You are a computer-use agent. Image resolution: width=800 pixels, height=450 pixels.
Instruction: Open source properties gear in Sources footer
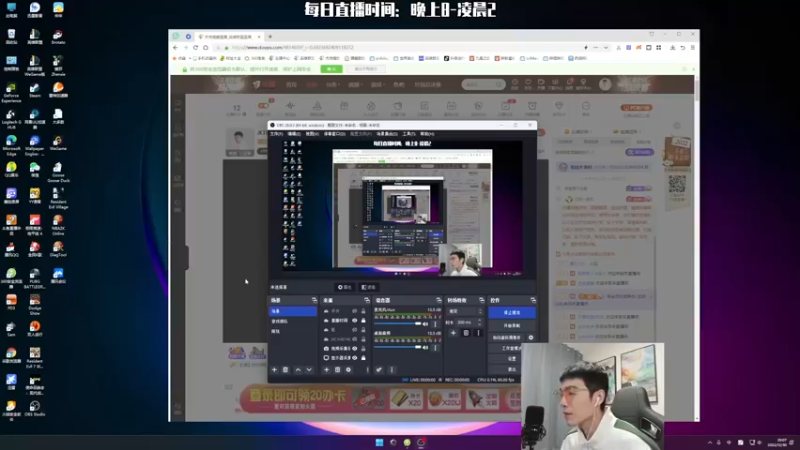(x=348, y=370)
